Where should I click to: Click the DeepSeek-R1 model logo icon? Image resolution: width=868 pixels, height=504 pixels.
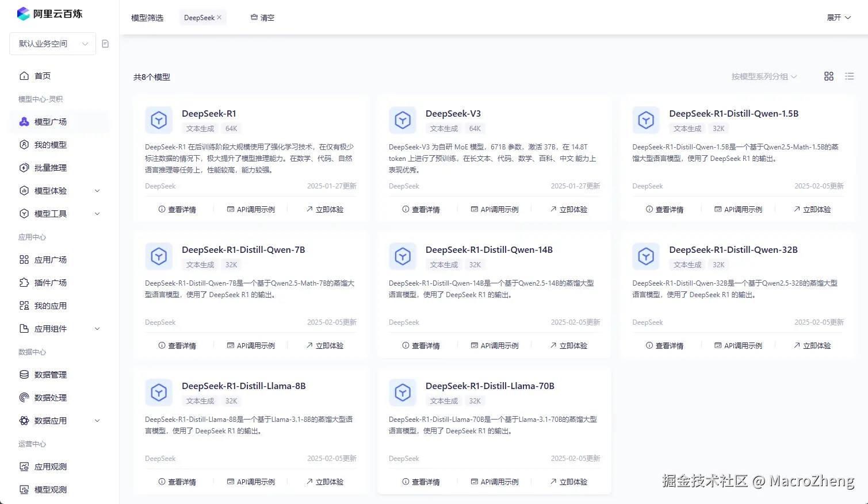click(159, 120)
